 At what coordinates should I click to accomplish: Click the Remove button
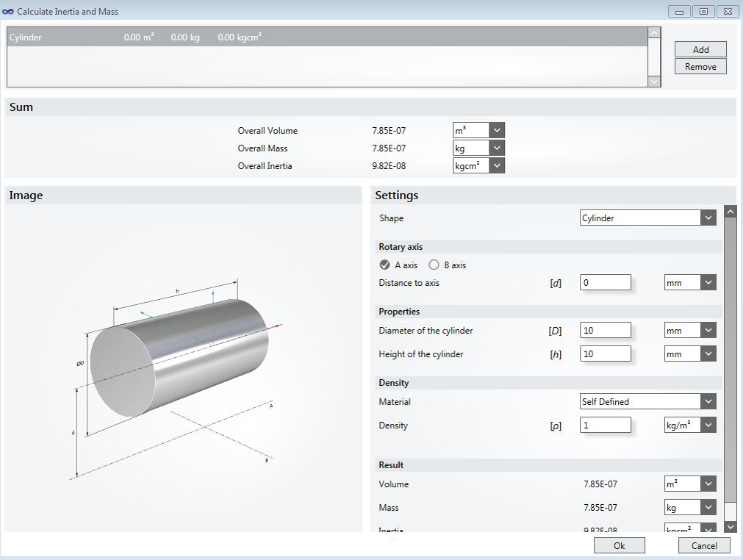(x=700, y=66)
